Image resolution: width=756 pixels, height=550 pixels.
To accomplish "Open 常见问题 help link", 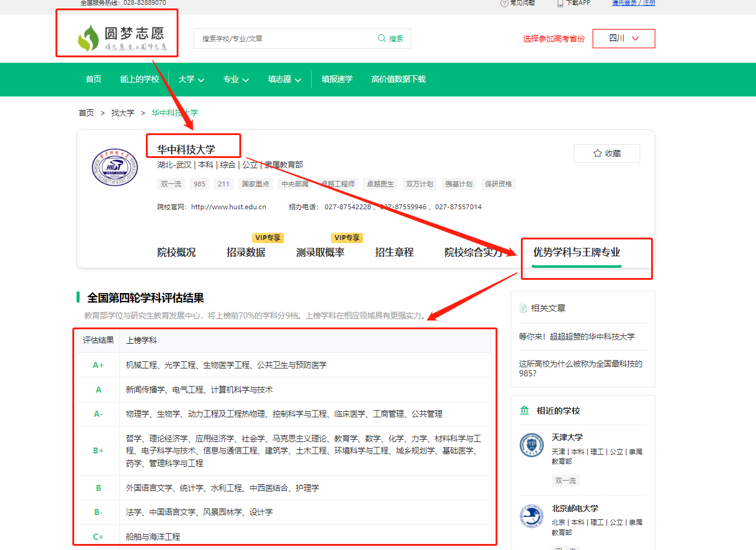I will click(x=517, y=3).
